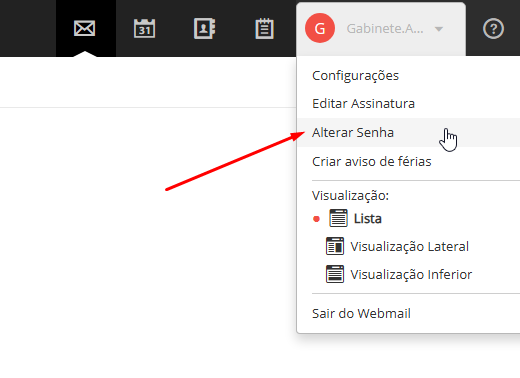The height and width of the screenshot is (378, 520).
Task: Click the Help question mark icon
Action: point(493,29)
